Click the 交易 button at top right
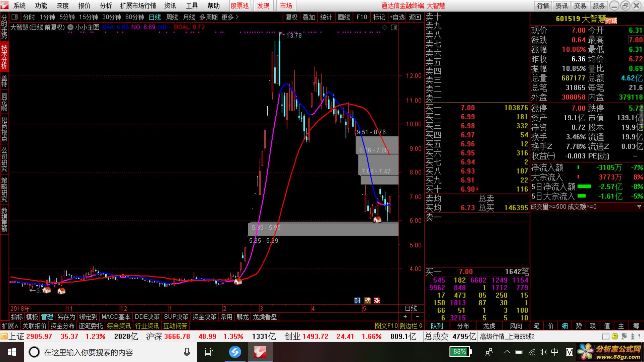644x362 pixels. tap(580, 6)
